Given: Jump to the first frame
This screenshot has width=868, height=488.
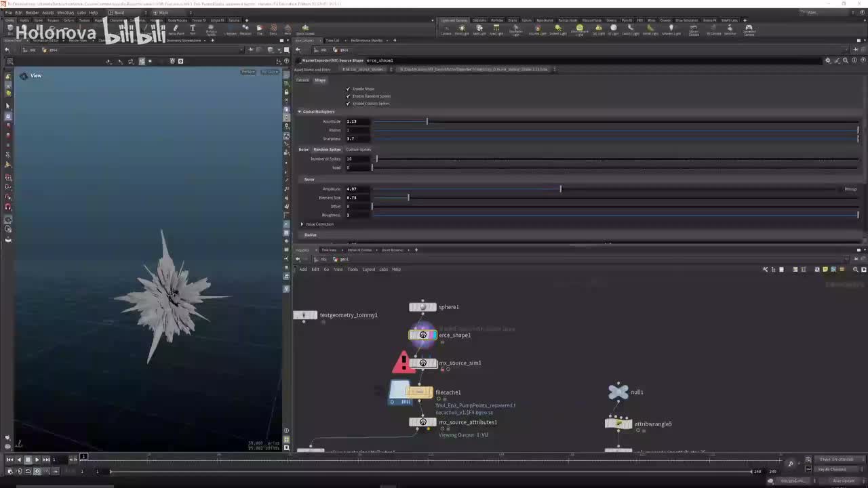Looking at the screenshot, I should point(9,460).
